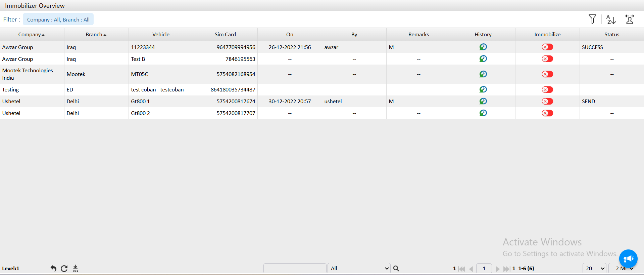Click the search text input field
The width and height of the screenshot is (644, 275).
pos(295,268)
